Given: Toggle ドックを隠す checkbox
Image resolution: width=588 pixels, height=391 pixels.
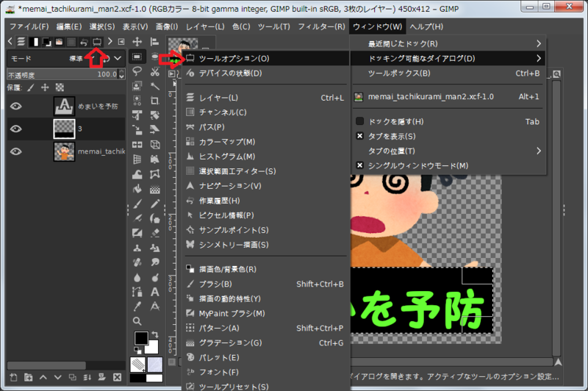Looking at the screenshot, I should 359,121.
